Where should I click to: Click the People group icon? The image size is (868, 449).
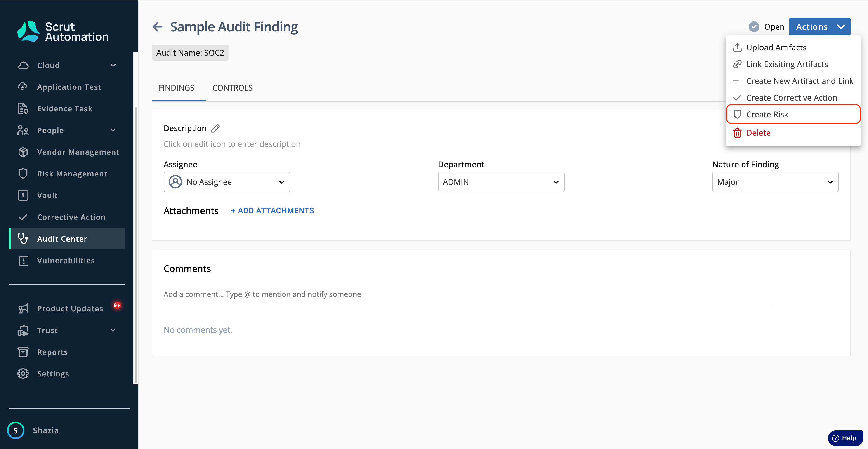click(x=23, y=130)
